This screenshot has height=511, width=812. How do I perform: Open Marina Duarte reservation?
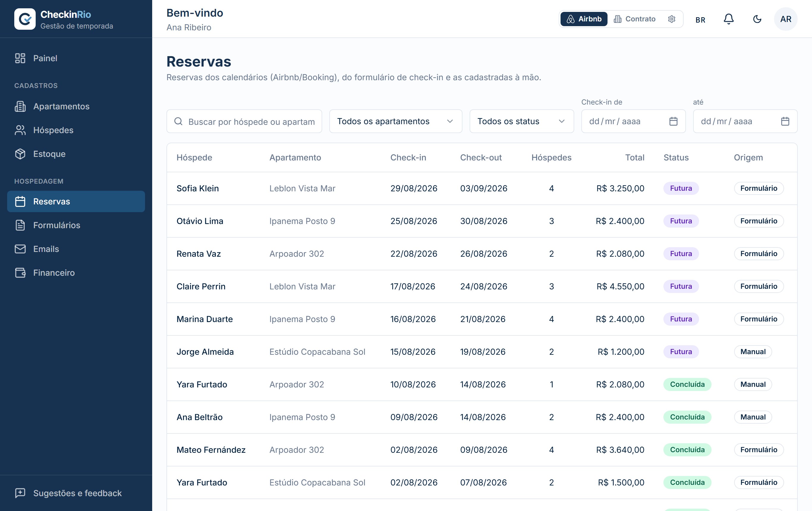[482, 319]
